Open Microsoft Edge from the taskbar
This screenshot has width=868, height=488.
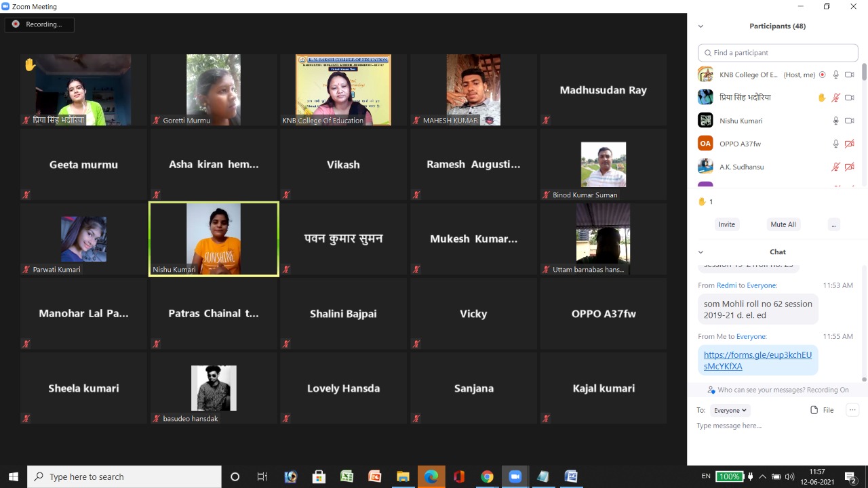(431, 476)
